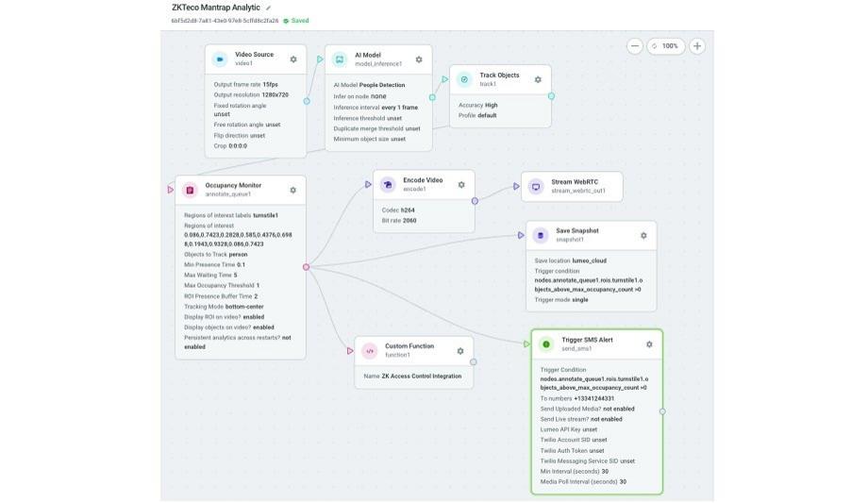Click the Encode Video node icon
The image size is (868, 503).
[x=388, y=185]
